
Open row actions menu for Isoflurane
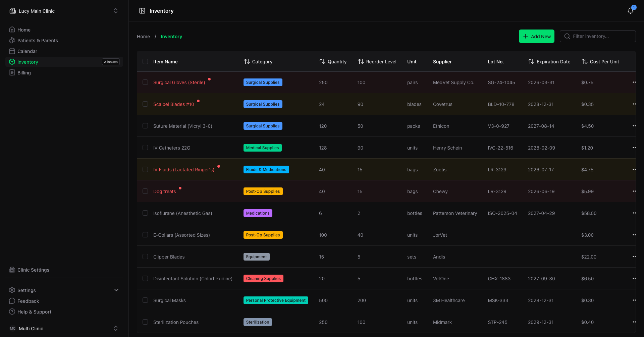tap(634, 213)
